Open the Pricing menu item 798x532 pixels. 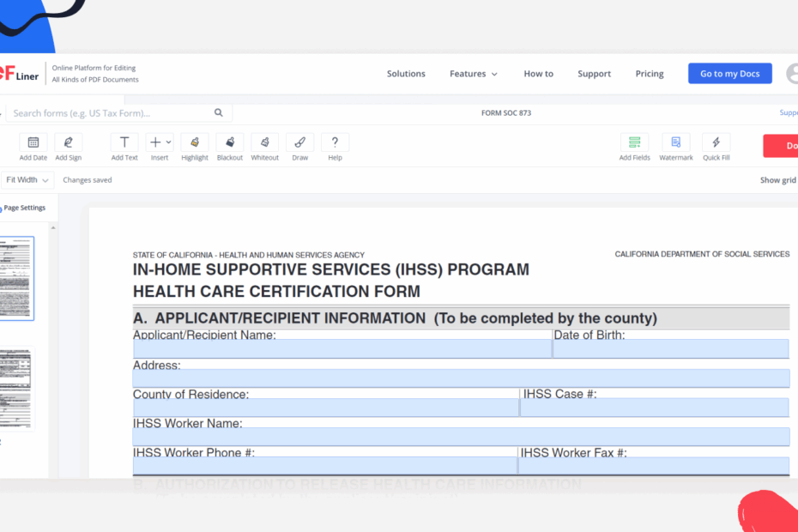[650, 74]
